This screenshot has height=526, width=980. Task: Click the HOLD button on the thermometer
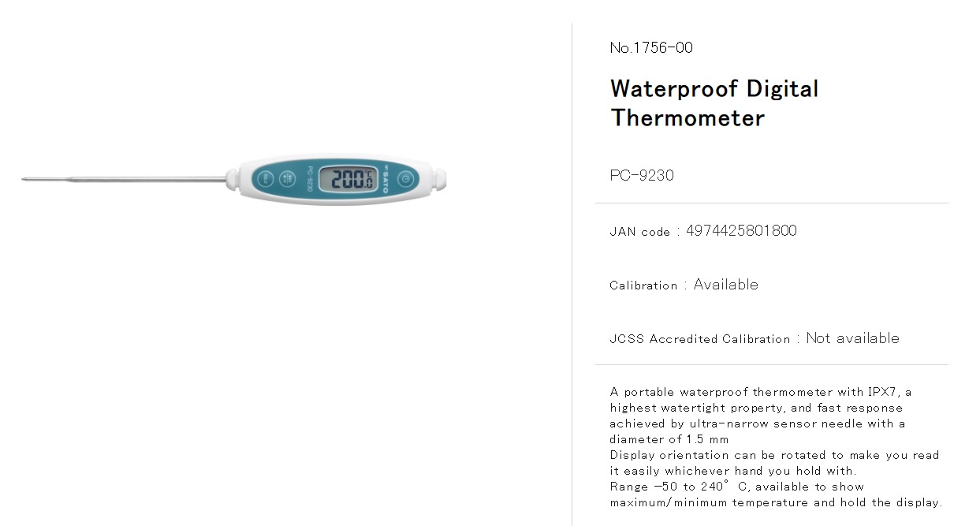pos(266,179)
